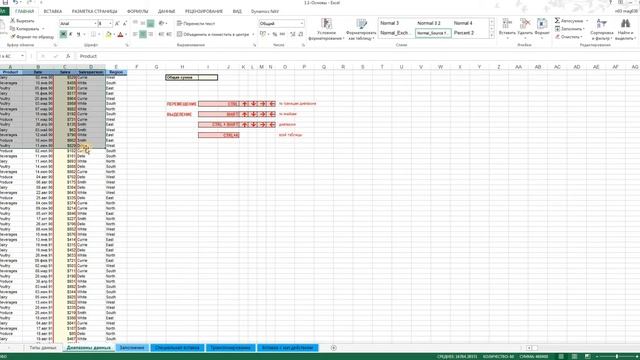Viewport: 640px width, 360px height.
Task: Apply percent number style
Action: 275,35
